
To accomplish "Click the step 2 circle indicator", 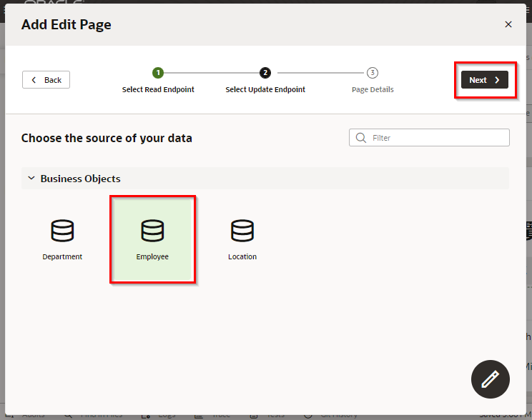I will (x=265, y=73).
